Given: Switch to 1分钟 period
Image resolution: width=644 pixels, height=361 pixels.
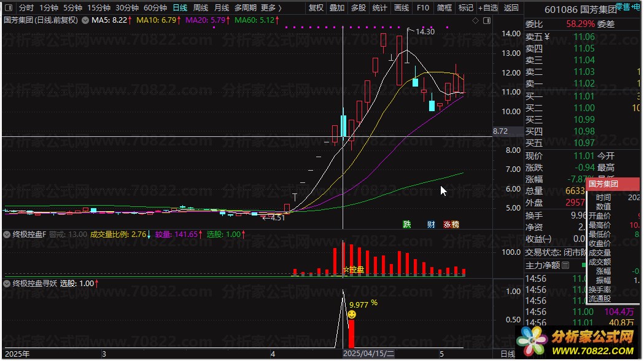Looking at the screenshot, I should [48, 8].
